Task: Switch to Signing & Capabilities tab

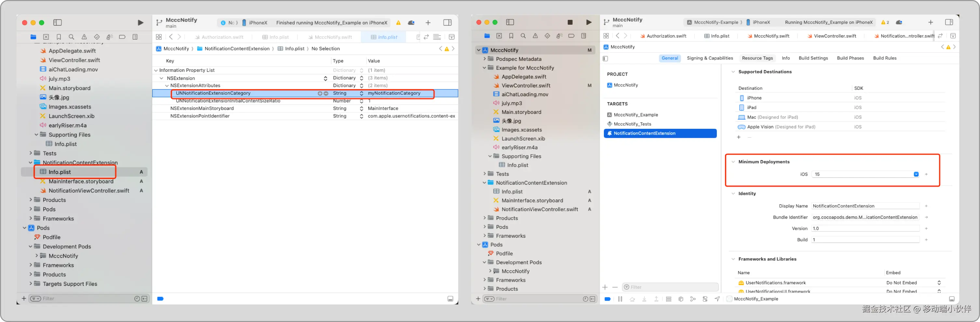Action: pyautogui.click(x=710, y=58)
